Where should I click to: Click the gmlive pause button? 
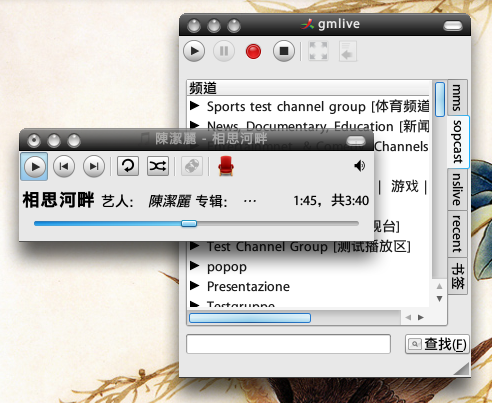(224, 51)
